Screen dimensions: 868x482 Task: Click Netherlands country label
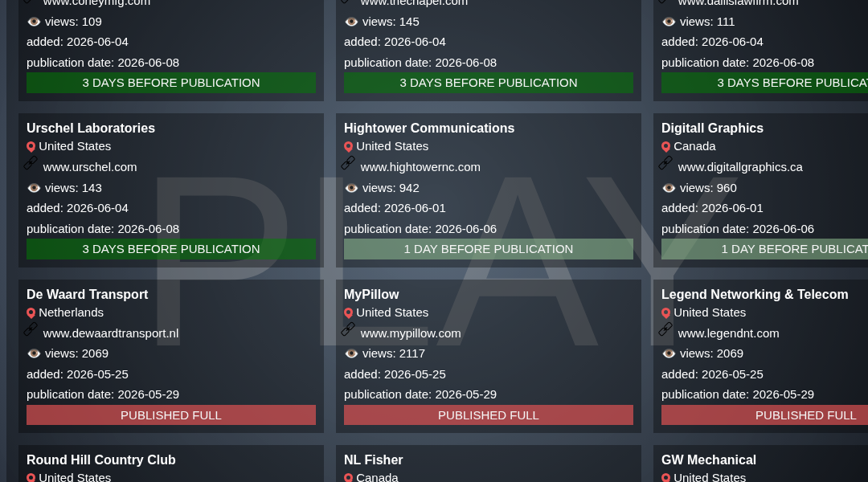71,312
